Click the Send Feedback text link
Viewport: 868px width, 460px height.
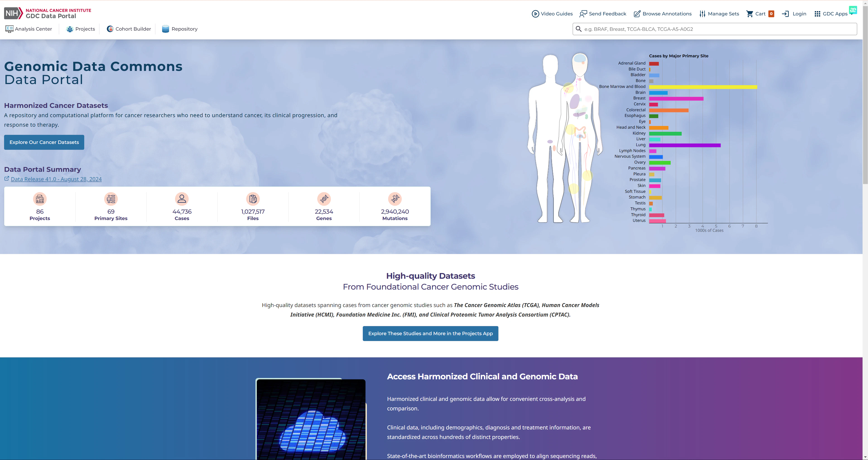608,14
